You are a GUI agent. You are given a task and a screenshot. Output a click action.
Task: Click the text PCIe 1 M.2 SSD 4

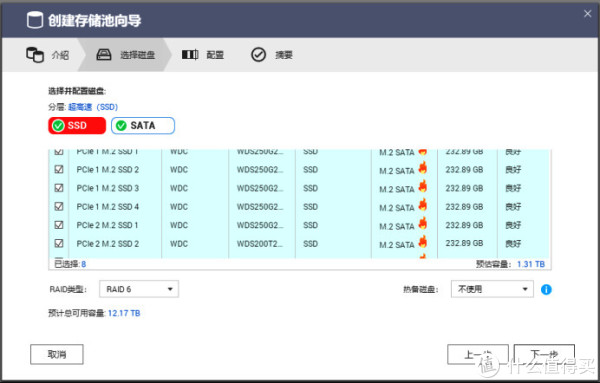[x=108, y=207]
